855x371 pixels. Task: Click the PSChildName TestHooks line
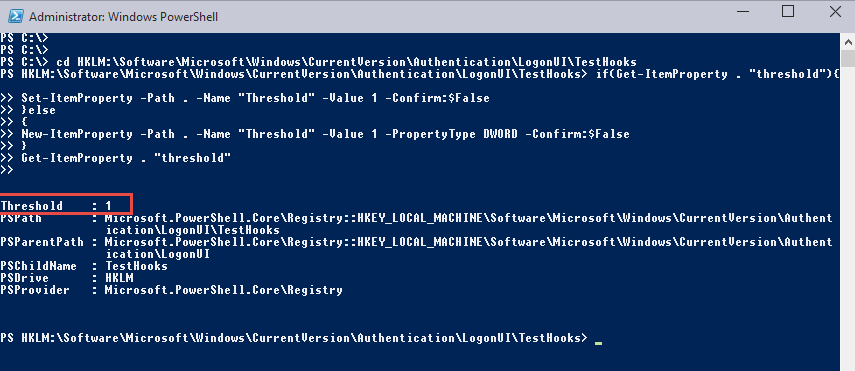84,266
